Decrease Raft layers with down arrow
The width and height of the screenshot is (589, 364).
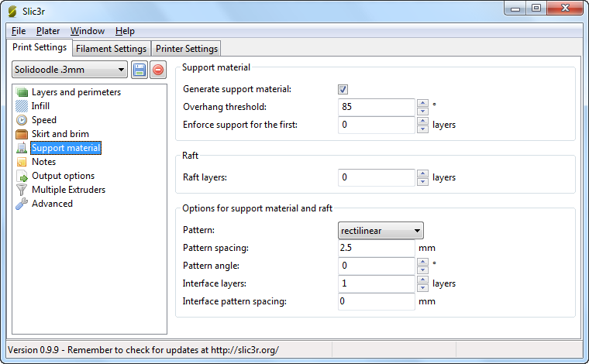422,182
